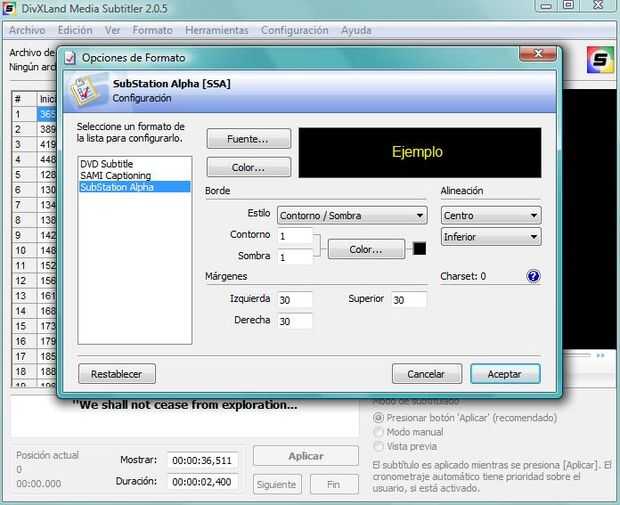
Task: Close the Opciones de Formato dialog
Action: point(538,54)
